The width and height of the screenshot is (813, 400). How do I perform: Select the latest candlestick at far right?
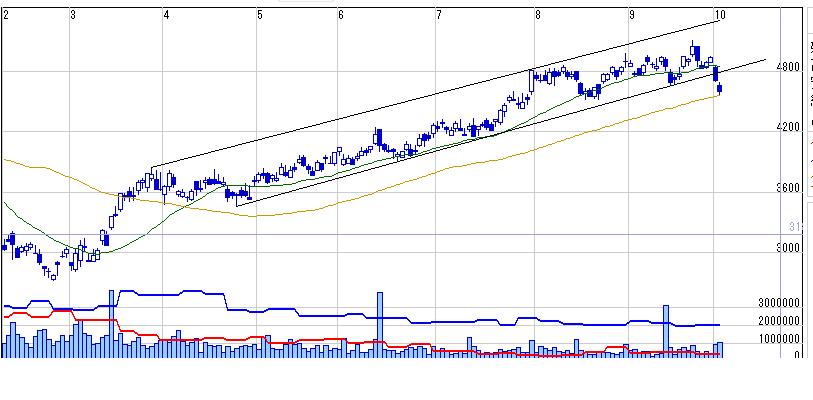click(721, 90)
